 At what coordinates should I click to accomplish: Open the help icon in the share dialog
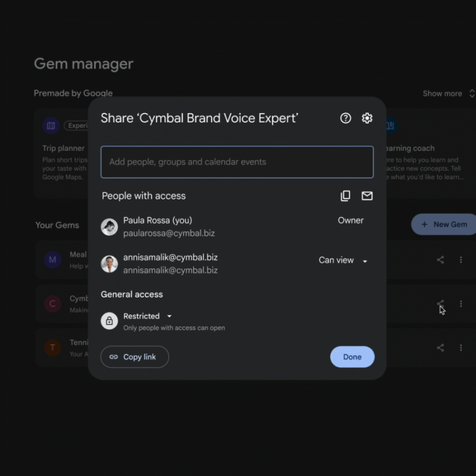tap(345, 118)
